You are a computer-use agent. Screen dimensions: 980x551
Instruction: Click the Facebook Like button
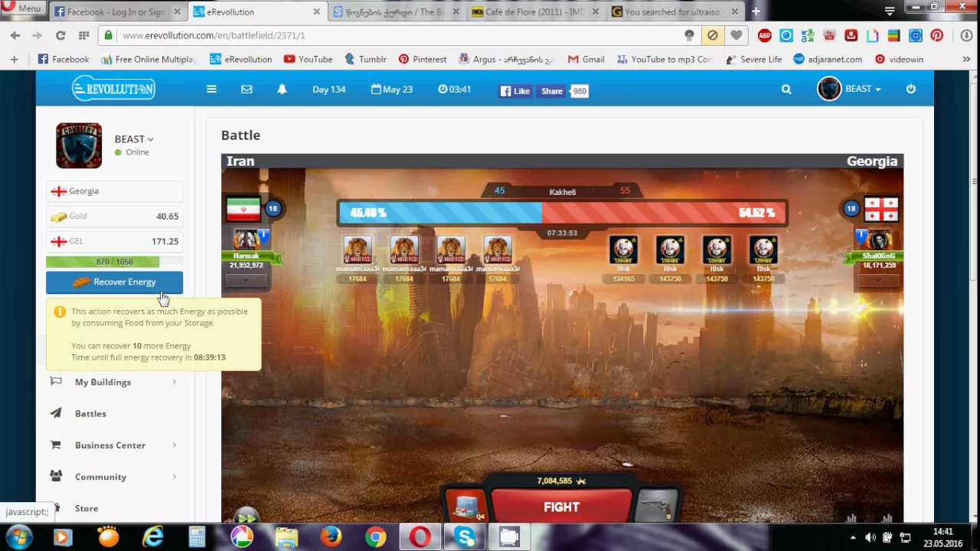(515, 90)
